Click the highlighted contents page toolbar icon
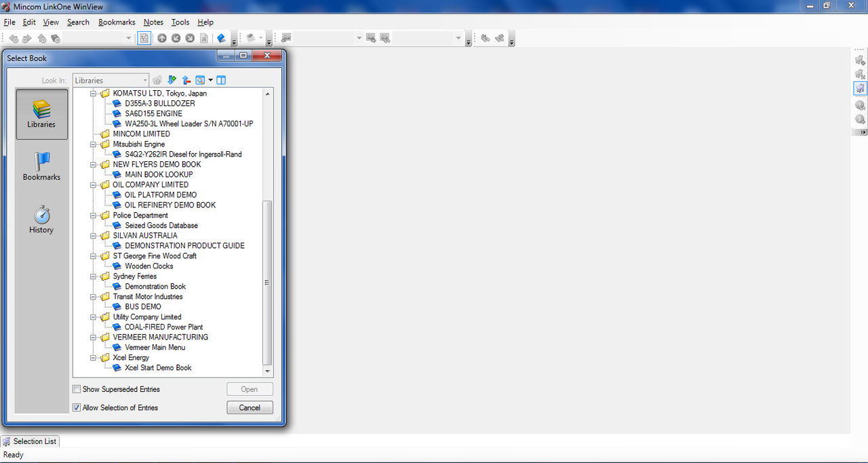Image resolution: width=868 pixels, height=463 pixels. coord(144,38)
